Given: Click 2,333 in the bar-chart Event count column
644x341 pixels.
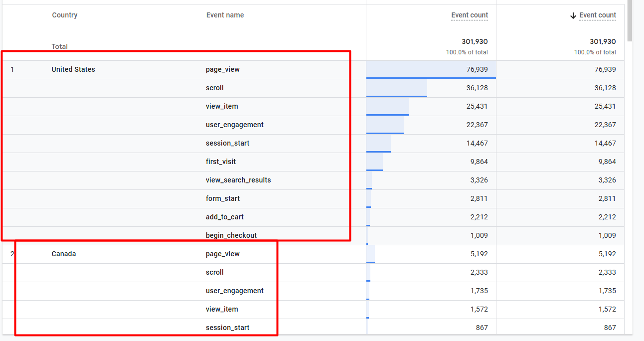Looking at the screenshot, I should (479, 272).
